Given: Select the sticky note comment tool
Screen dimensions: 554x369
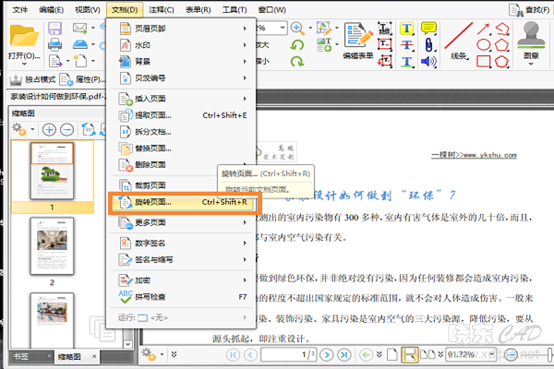Looking at the screenshot, I should click(429, 28).
